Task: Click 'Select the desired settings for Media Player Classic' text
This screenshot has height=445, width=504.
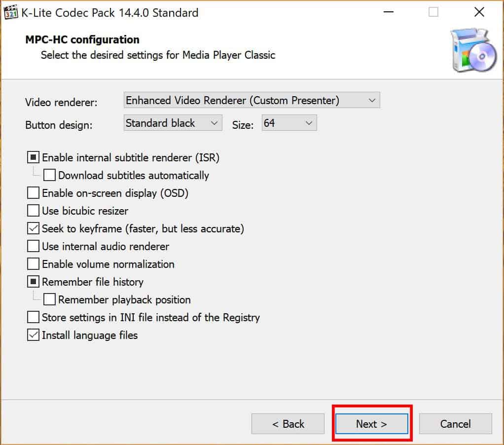Action: point(158,55)
